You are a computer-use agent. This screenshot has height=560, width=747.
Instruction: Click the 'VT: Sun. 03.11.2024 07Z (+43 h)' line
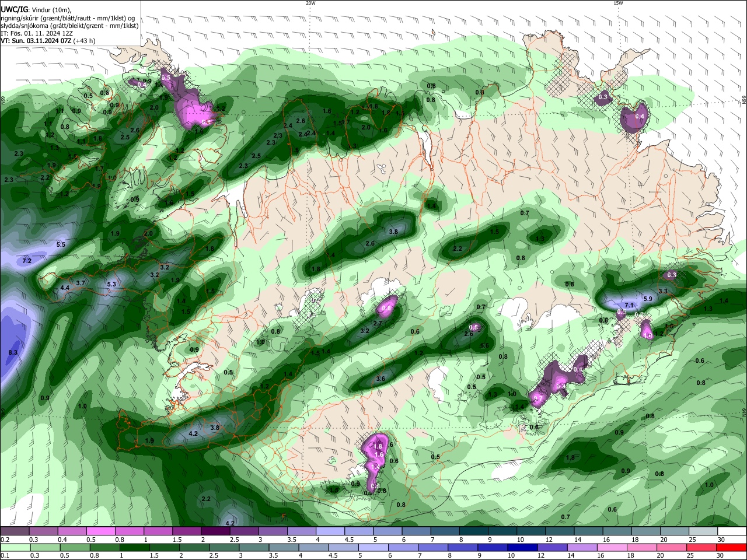(48, 41)
